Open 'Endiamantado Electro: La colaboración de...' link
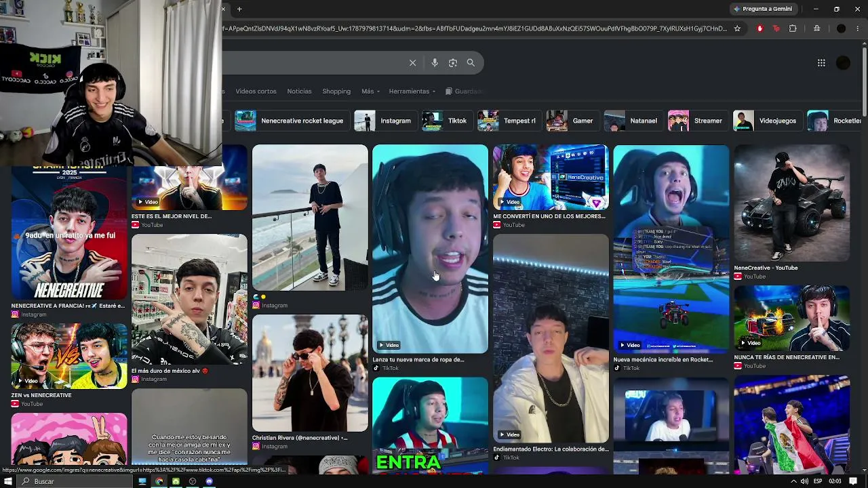The width and height of the screenshot is (868, 488). pos(551,449)
